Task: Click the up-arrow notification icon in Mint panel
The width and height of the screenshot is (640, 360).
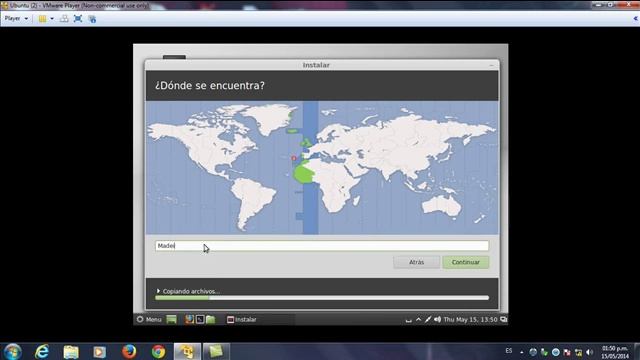Action: 418,320
